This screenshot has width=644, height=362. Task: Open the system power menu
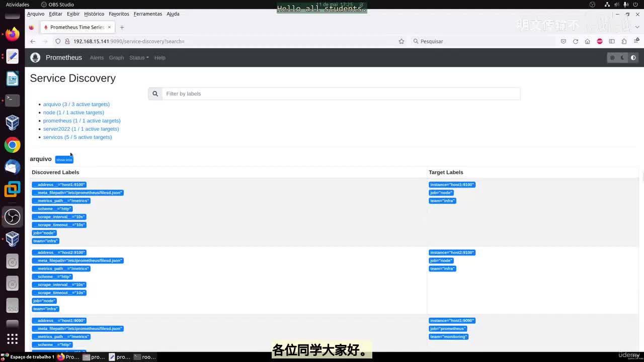pos(635,5)
